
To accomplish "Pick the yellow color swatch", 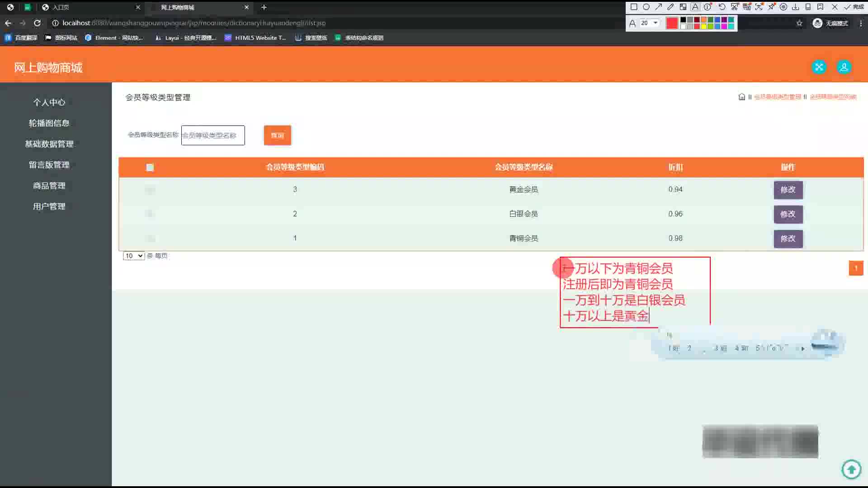I will coord(703,27).
